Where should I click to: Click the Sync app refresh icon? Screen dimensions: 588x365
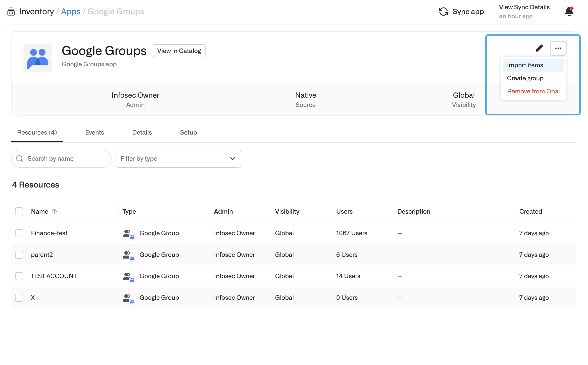pyautogui.click(x=444, y=12)
